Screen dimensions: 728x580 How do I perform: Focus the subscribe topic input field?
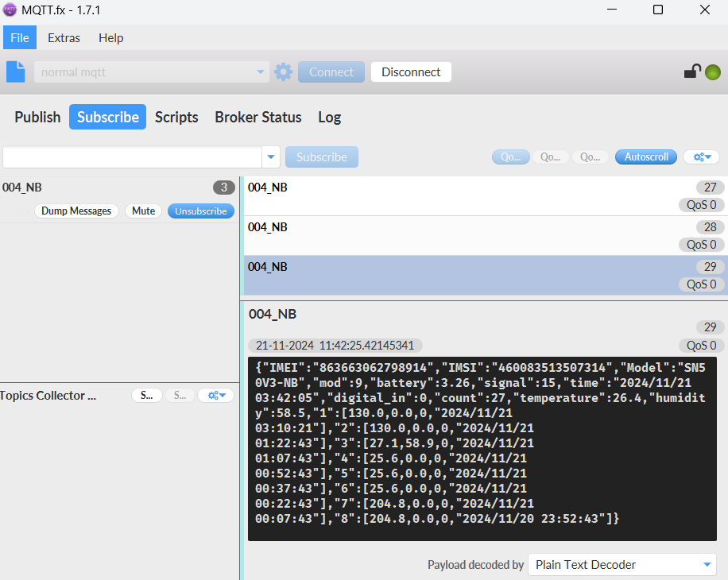[x=132, y=157]
